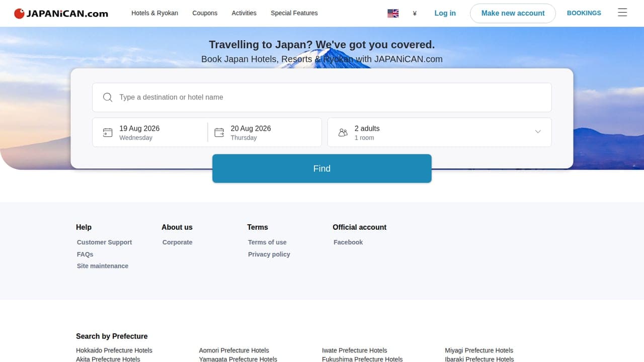View Site maintenance page
This screenshot has height=362, width=644.
[x=103, y=266]
